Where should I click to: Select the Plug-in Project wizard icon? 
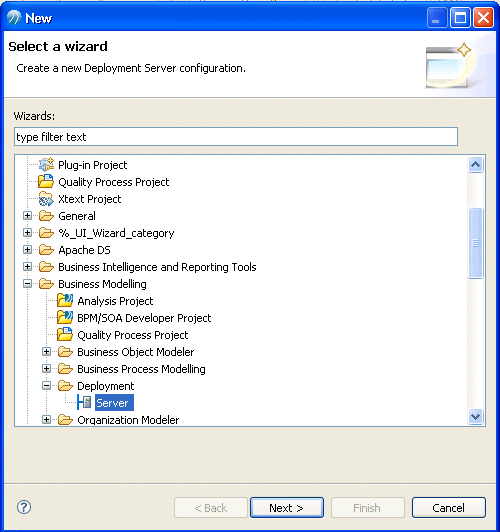click(x=46, y=165)
